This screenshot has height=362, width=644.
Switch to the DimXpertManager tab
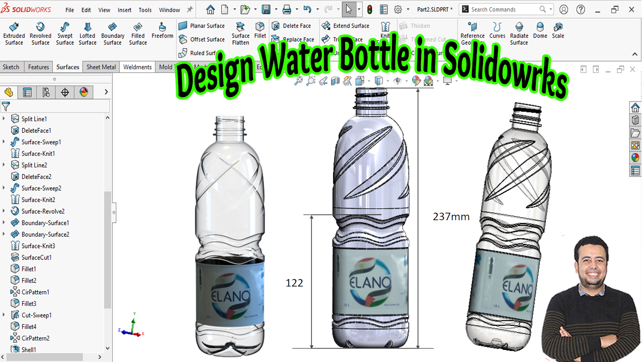65,92
